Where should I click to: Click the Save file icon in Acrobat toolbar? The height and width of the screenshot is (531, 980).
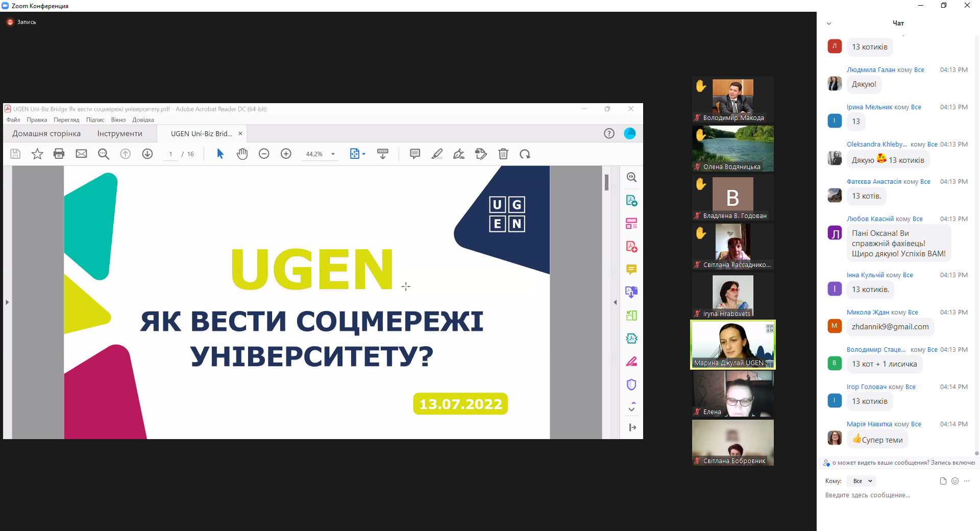point(15,154)
